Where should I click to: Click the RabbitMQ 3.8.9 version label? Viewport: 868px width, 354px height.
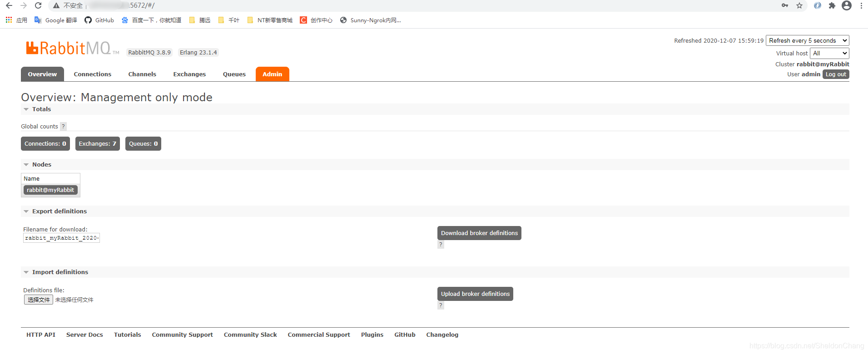pyautogui.click(x=149, y=53)
